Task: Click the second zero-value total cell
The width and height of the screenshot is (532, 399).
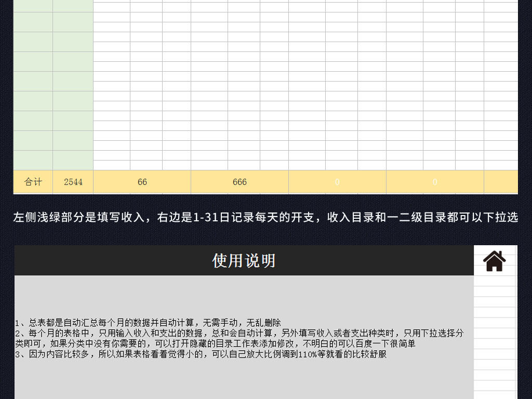Action: pos(434,182)
